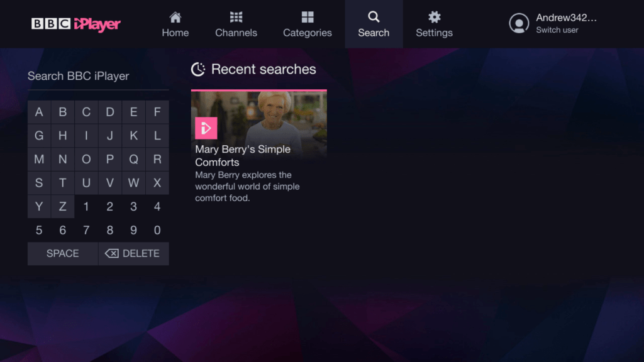Click the user profile avatar icon
Image resolution: width=644 pixels, height=362 pixels.
point(519,23)
